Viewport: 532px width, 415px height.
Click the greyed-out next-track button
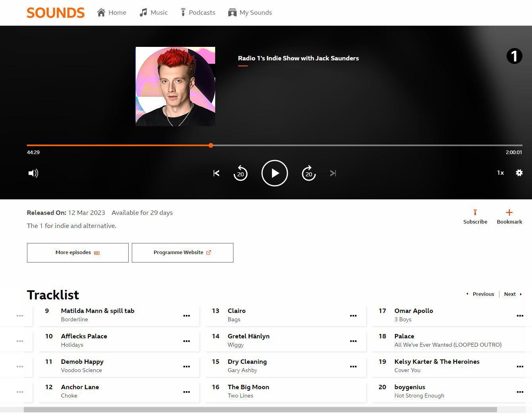(333, 173)
